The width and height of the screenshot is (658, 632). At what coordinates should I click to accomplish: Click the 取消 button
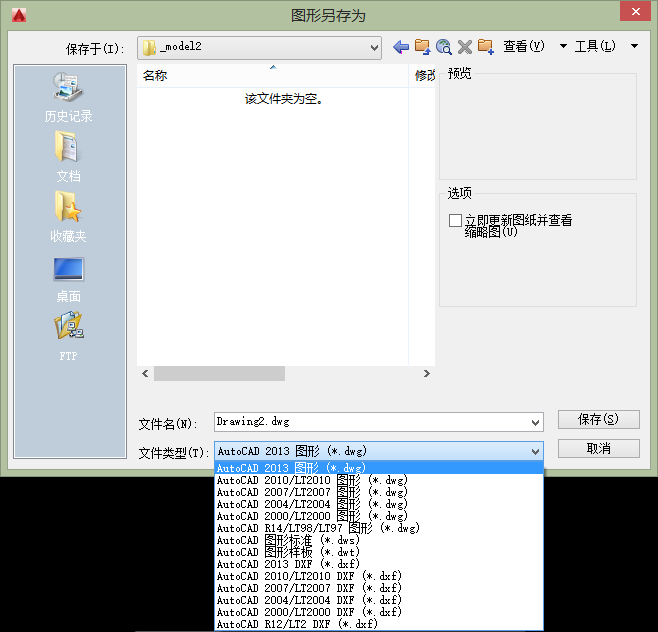(598, 449)
